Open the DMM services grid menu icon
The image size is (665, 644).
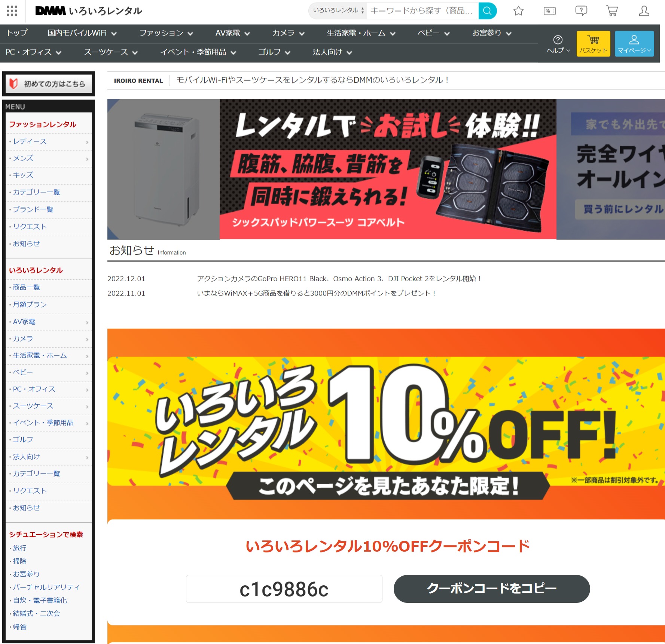(x=12, y=11)
